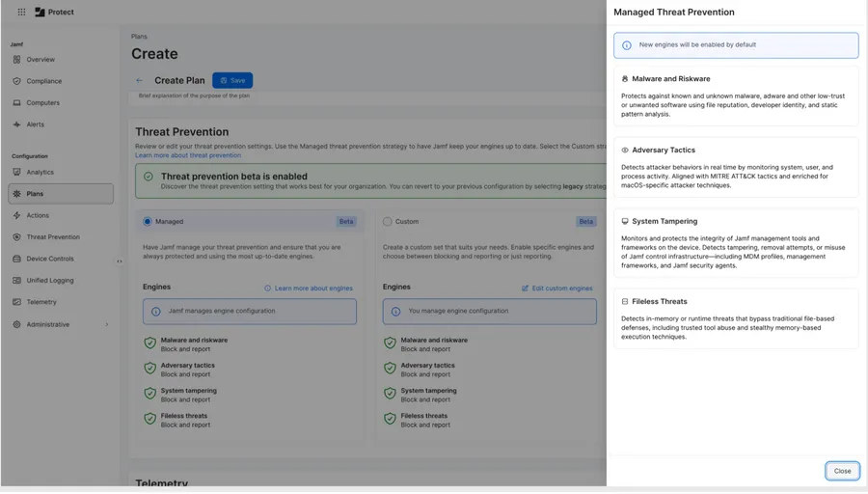The image size is (868, 494).
Task: Click the System Tampering monitor icon
Action: click(x=625, y=222)
